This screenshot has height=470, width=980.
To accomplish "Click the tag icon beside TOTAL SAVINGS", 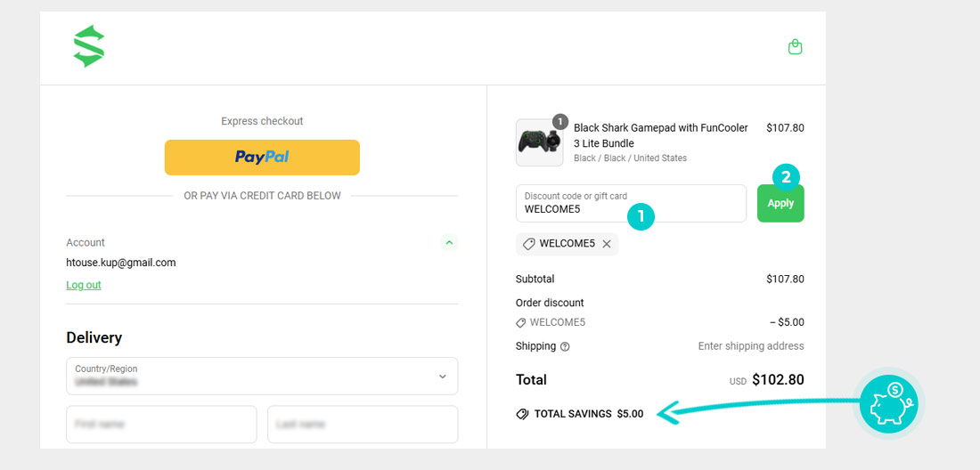I will click(522, 414).
